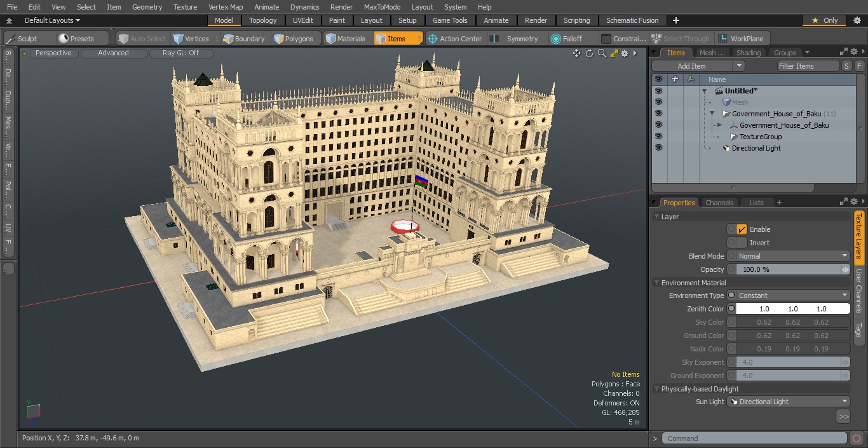868x448 pixels.
Task: Click the Select Through option
Action: pos(680,39)
